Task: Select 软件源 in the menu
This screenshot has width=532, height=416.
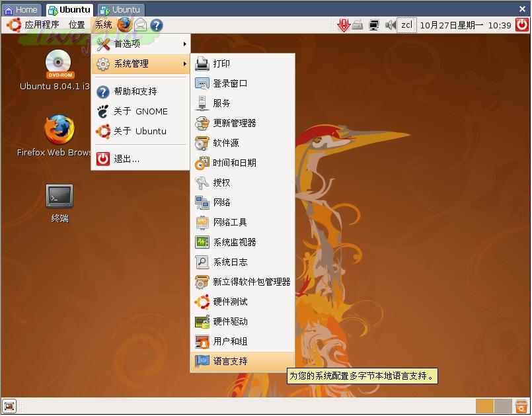Action: [243, 143]
